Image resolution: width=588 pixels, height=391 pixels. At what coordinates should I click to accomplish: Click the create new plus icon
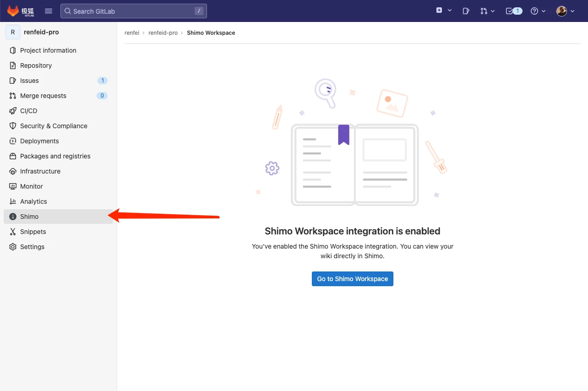439,11
